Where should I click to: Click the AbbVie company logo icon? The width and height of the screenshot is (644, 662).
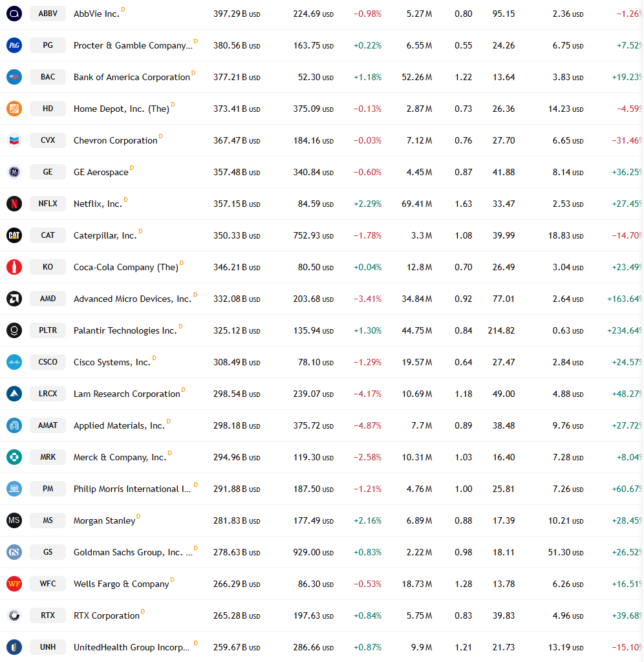click(14, 14)
